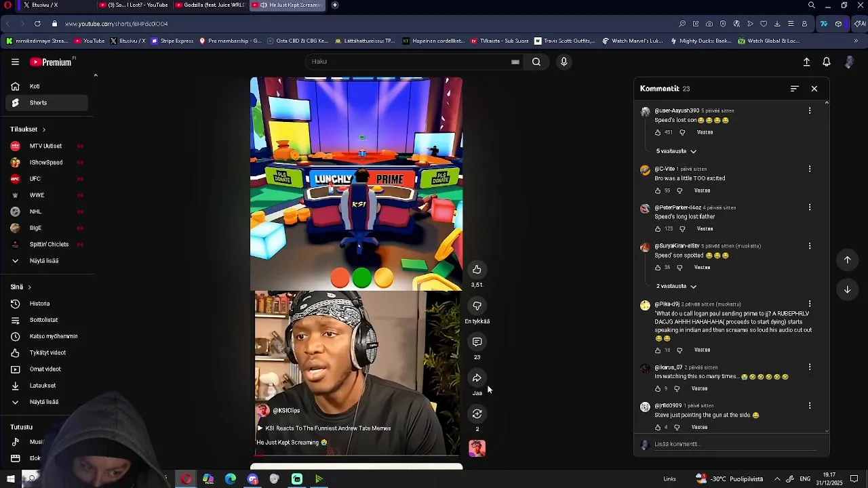868x488 pixels.
Task: Like the short with the thumbs up
Action: (x=477, y=270)
